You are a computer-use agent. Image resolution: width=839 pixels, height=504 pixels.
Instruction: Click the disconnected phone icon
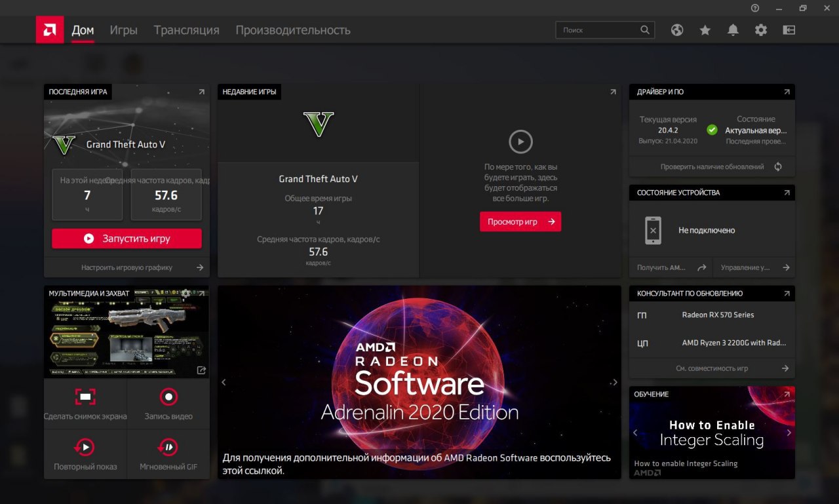(653, 231)
